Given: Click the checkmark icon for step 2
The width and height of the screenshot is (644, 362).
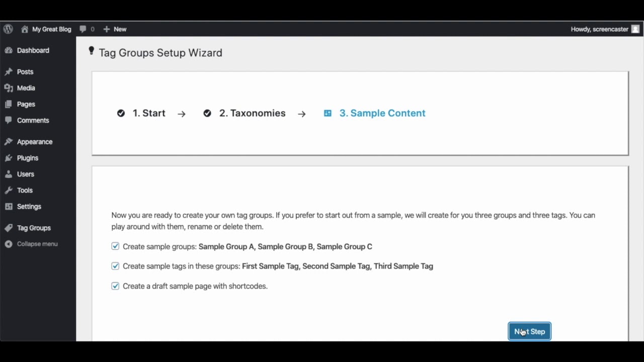Looking at the screenshot, I should click(207, 113).
